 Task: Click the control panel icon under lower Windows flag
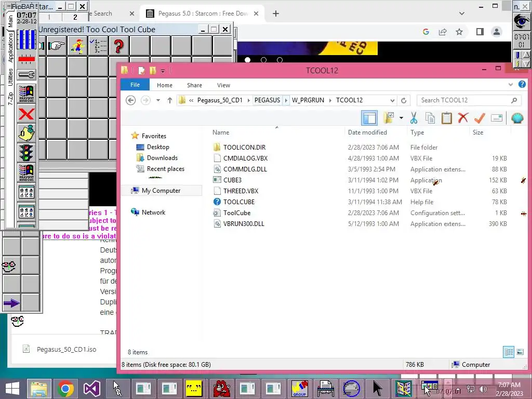click(x=26, y=192)
